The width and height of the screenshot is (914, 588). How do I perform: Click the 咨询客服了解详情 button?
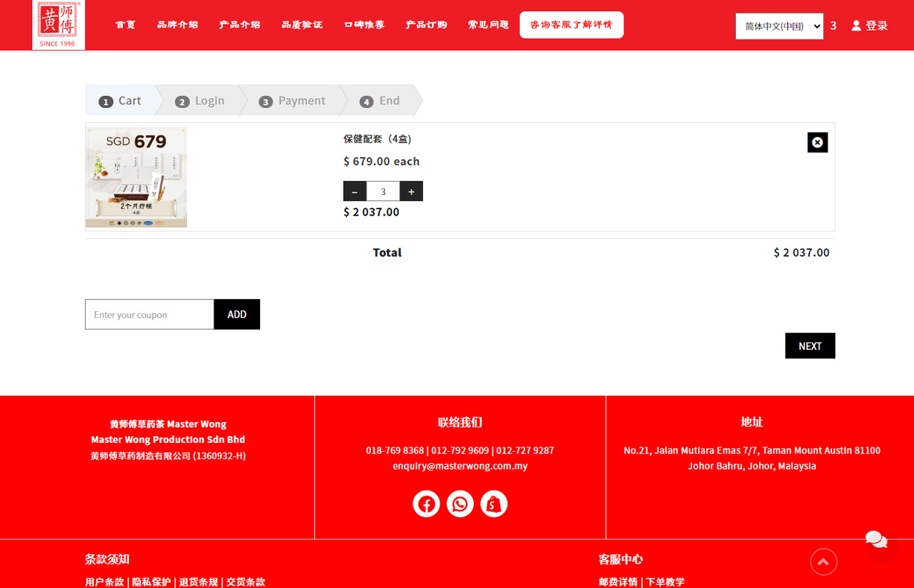571,25
